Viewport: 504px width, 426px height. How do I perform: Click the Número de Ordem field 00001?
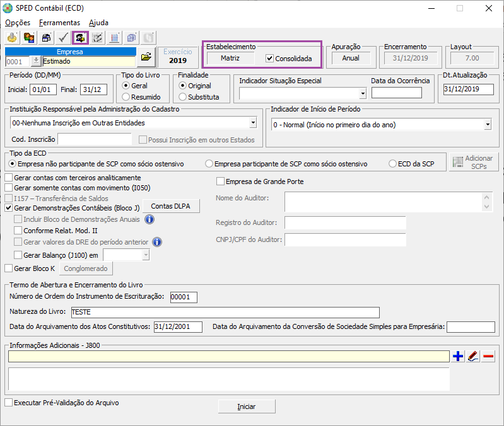[x=184, y=297]
